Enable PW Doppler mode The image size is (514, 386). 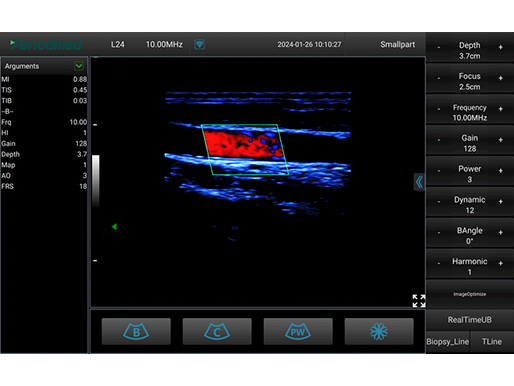click(298, 331)
